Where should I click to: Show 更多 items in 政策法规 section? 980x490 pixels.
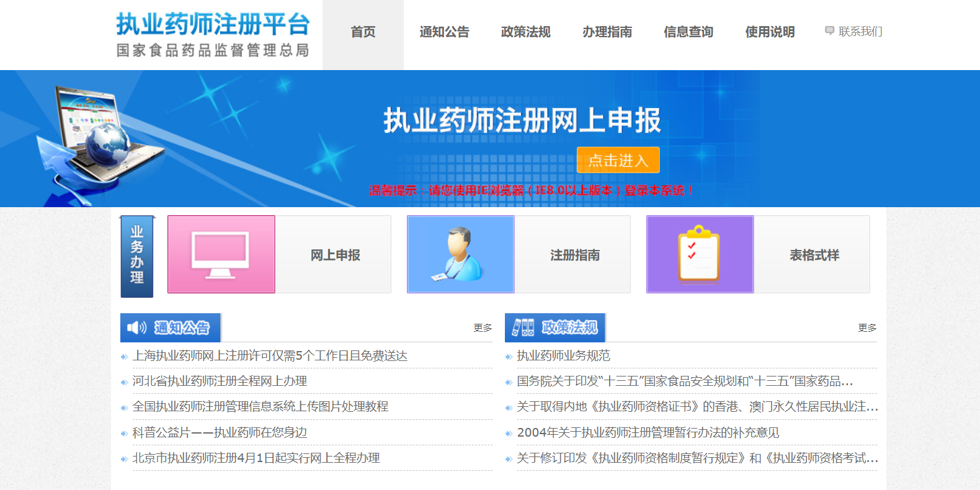tap(867, 327)
